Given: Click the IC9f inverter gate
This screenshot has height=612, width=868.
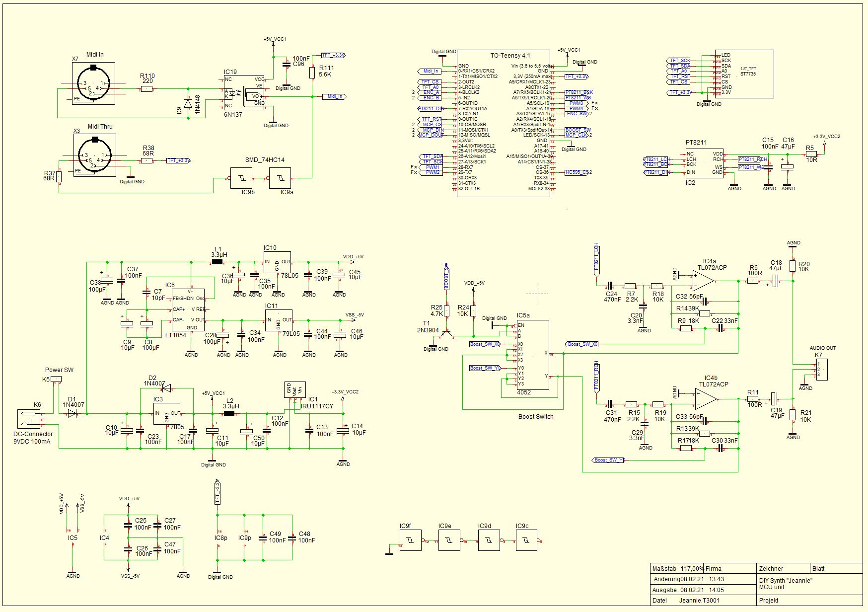Looking at the screenshot, I should point(410,540).
